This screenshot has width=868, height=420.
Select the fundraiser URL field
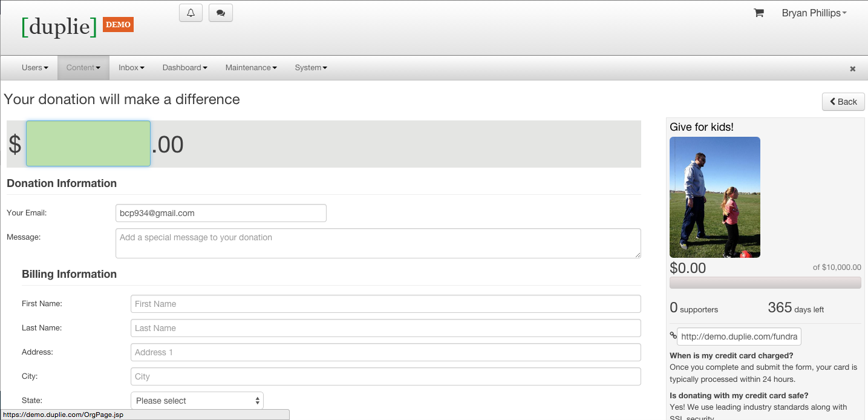(739, 336)
